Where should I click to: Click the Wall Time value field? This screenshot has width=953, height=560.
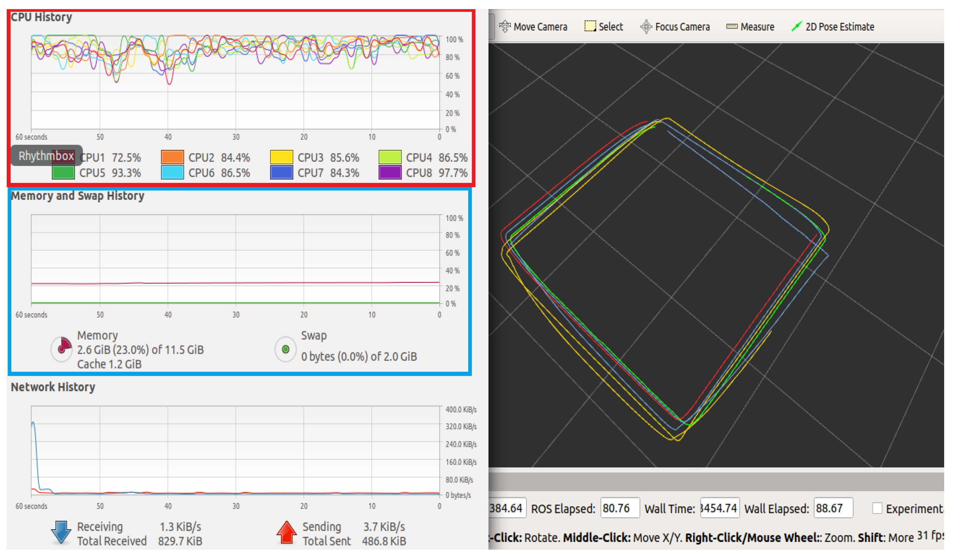click(x=720, y=508)
